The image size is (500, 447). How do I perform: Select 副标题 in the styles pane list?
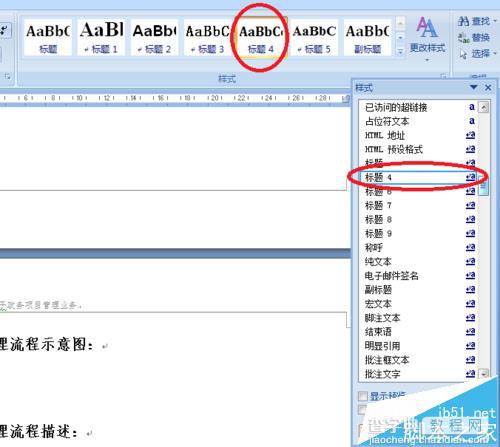tap(419, 289)
